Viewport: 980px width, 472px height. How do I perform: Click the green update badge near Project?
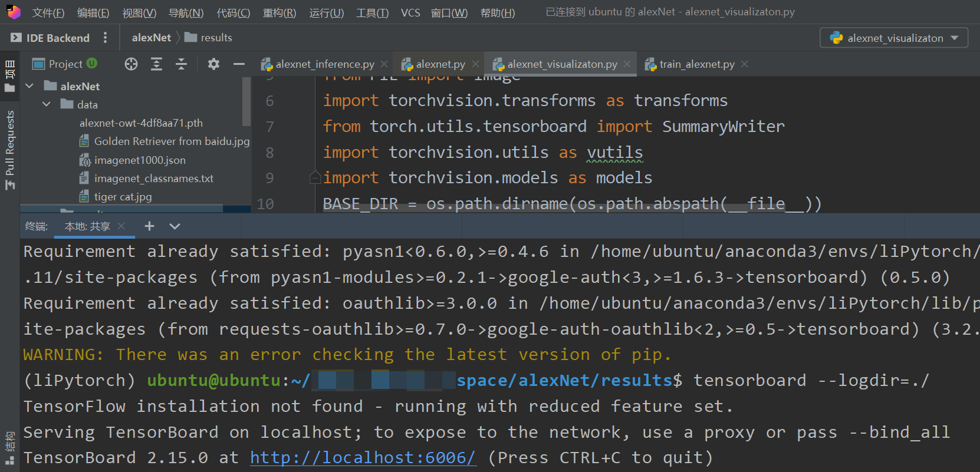point(91,63)
